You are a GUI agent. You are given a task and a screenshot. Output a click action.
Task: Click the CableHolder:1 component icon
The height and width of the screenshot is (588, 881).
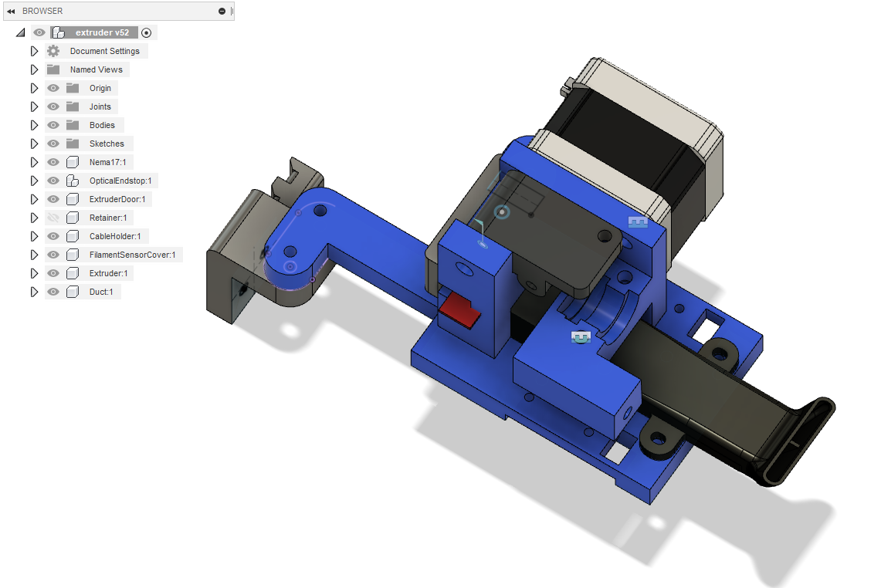73,236
